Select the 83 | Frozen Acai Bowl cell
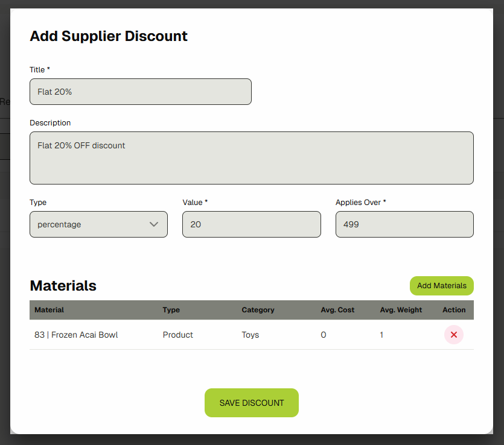This screenshot has width=504, height=445. coord(76,335)
